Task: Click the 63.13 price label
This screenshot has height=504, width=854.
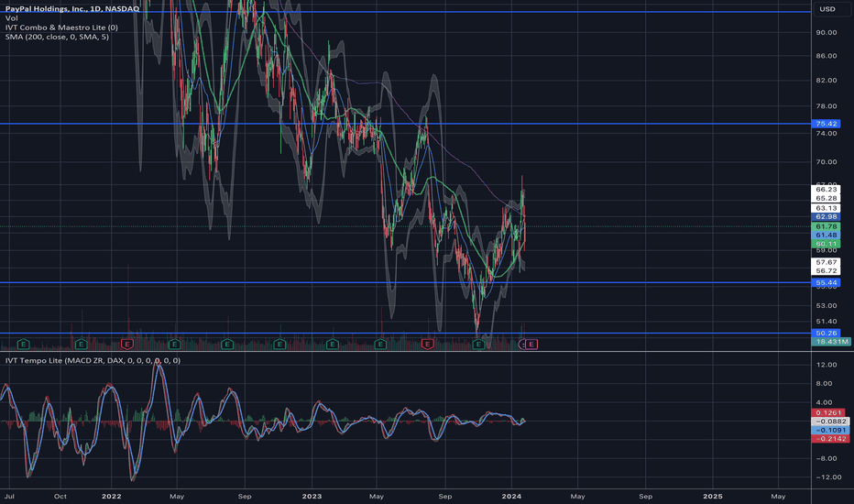Action: coord(826,208)
